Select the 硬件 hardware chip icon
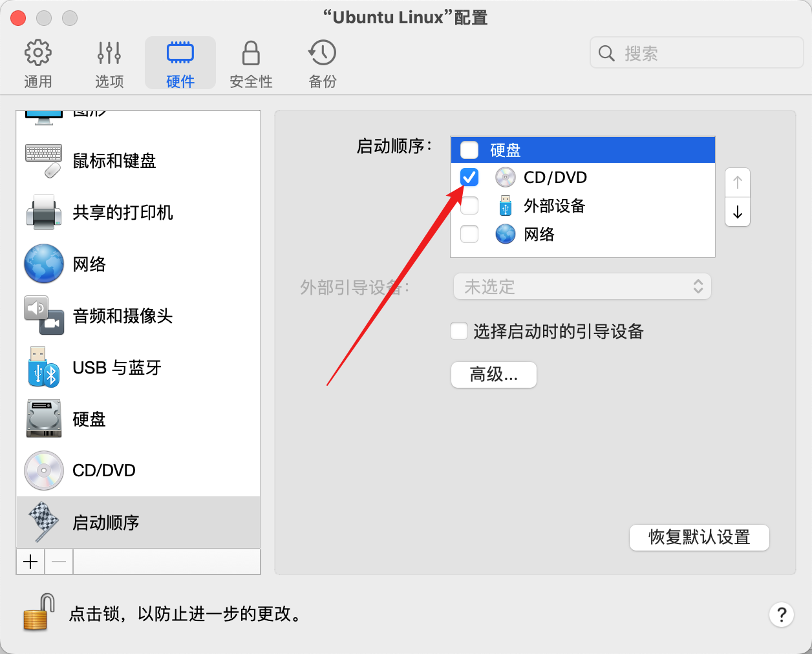The width and height of the screenshot is (812, 654). 180,53
